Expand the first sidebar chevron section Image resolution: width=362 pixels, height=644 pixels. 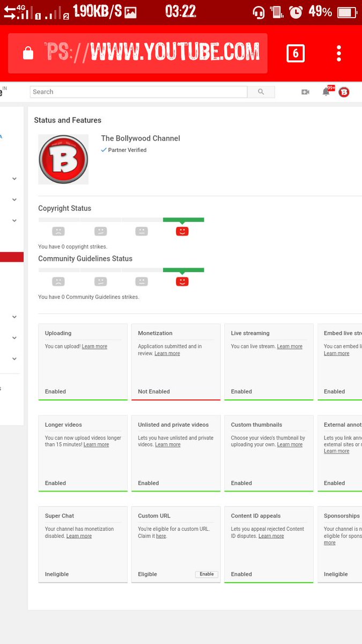[14, 179]
